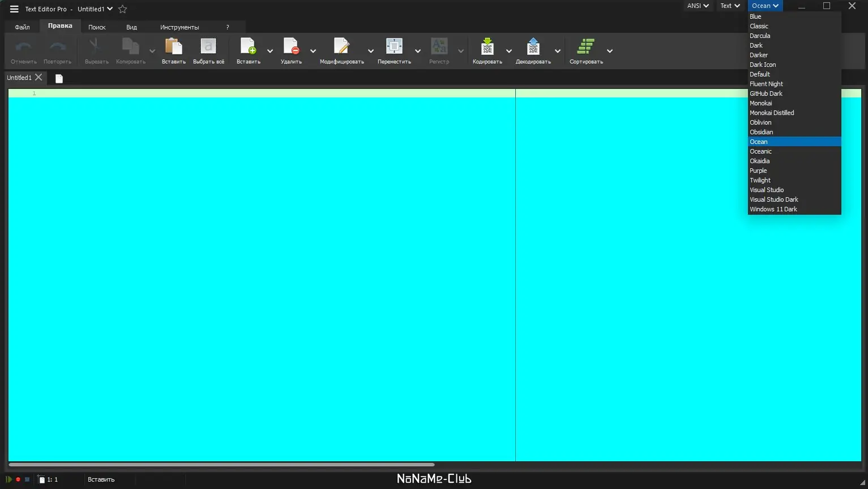Click the Декодировать barcode icon
This screenshot has width=868, height=489.
pyautogui.click(x=532, y=46)
